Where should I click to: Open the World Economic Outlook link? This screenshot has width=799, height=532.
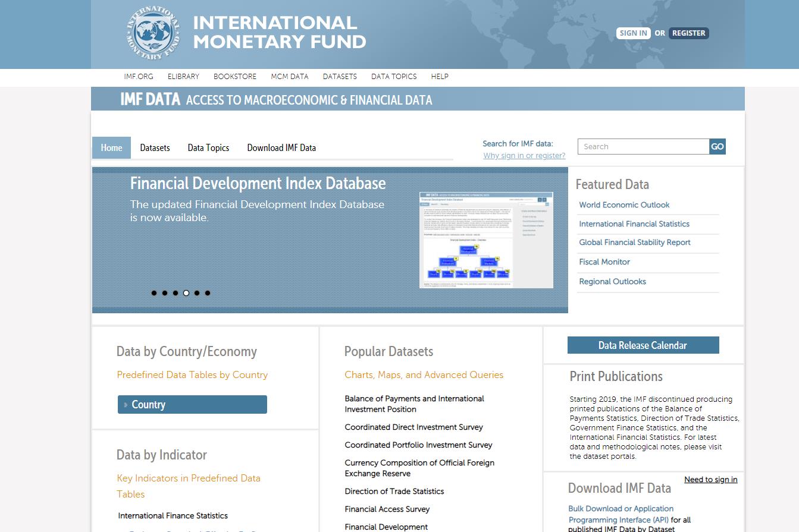coord(624,205)
